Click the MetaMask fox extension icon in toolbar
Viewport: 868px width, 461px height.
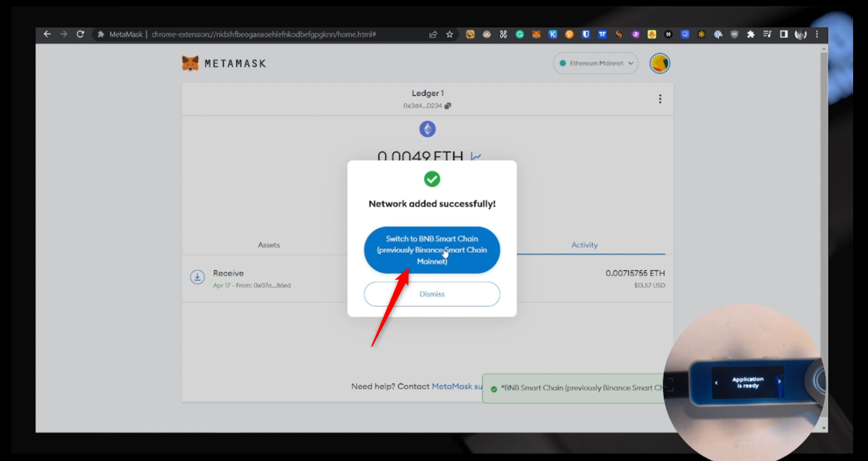pos(536,35)
